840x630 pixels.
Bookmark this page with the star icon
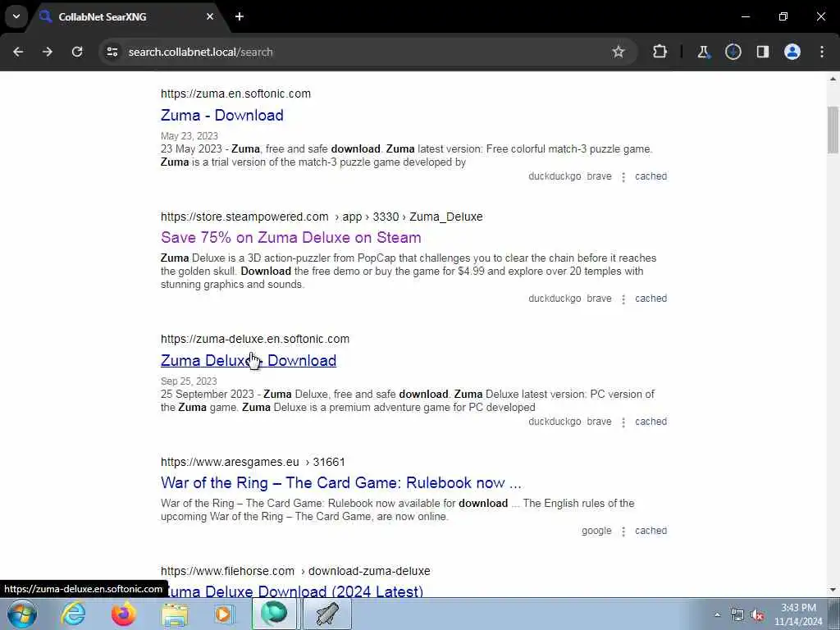tap(619, 52)
